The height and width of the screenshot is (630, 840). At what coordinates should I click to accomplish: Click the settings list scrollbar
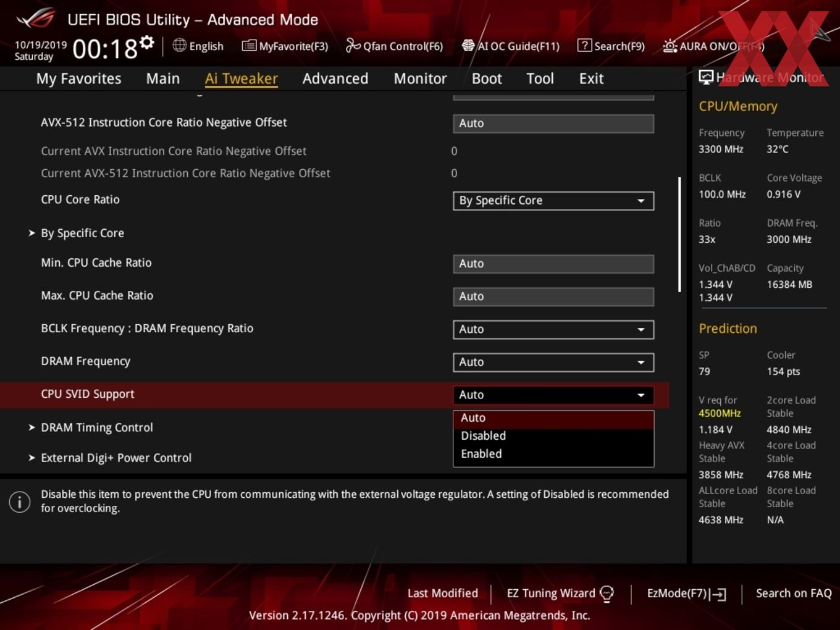pyautogui.click(x=679, y=235)
